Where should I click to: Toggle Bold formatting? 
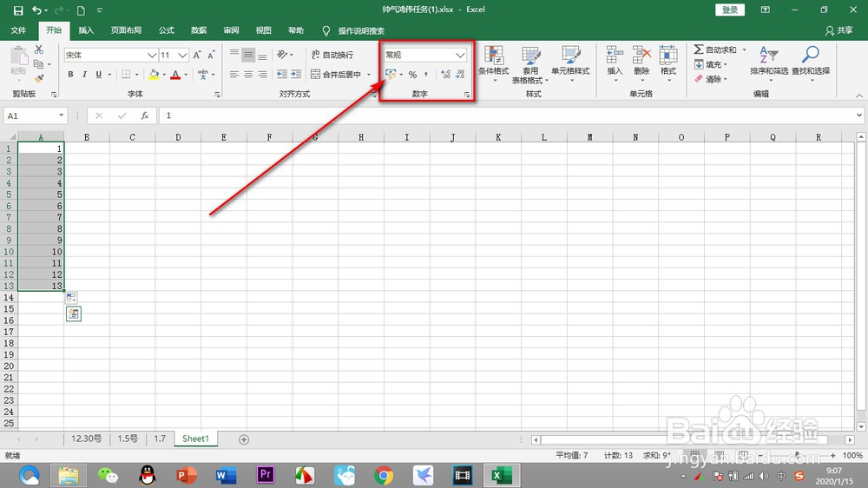click(x=70, y=74)
